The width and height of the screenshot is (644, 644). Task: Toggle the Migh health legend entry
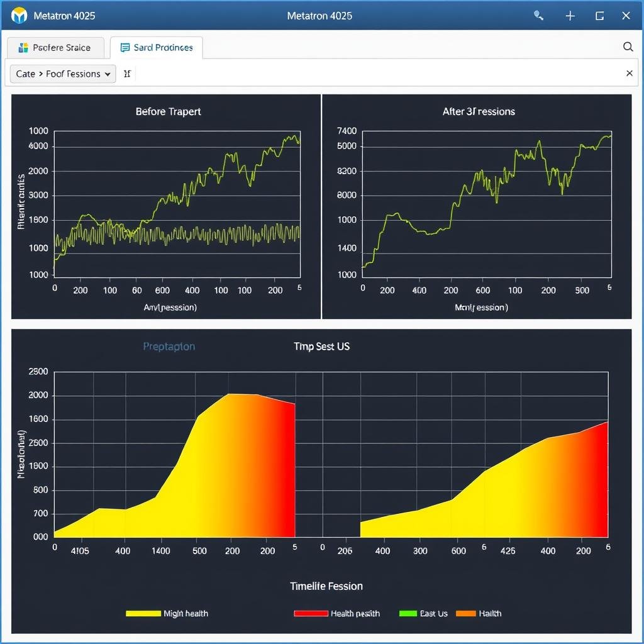point(167,613)
